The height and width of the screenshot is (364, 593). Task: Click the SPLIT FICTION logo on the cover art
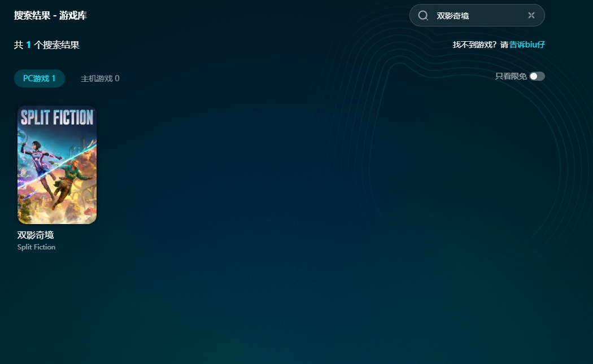tap(57, 117)
